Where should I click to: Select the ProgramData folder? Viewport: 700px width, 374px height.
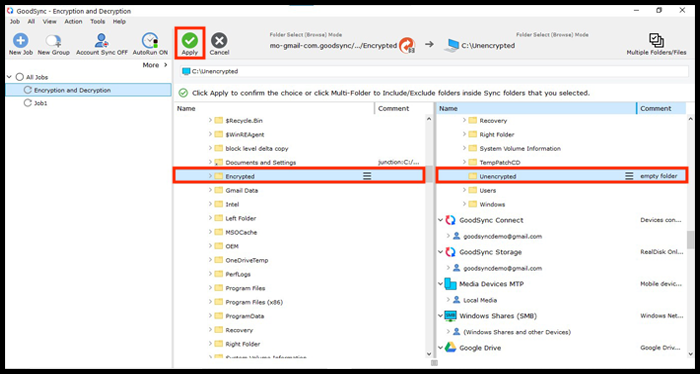(x=245, y=316)
